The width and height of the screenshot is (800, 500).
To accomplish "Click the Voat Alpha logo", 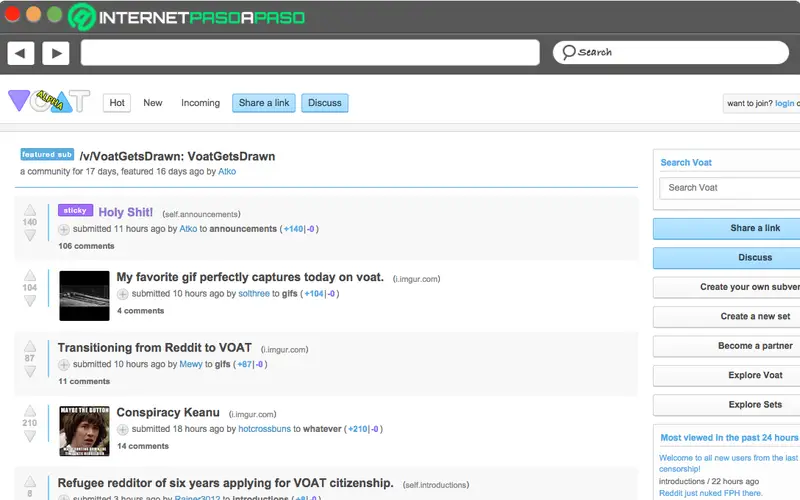I will click(x=49, y=101).
